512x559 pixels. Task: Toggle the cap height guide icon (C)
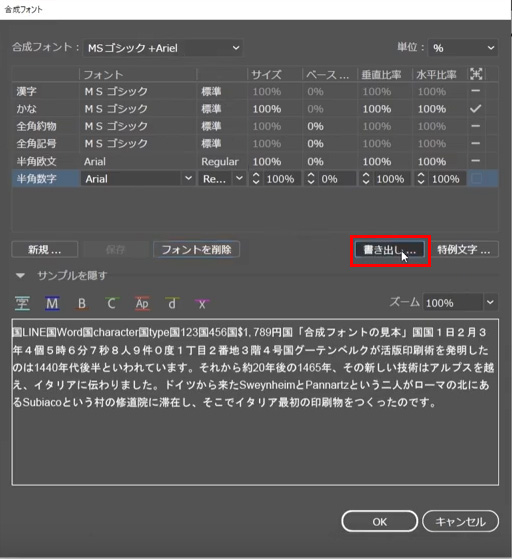click(x=112, y=303)
